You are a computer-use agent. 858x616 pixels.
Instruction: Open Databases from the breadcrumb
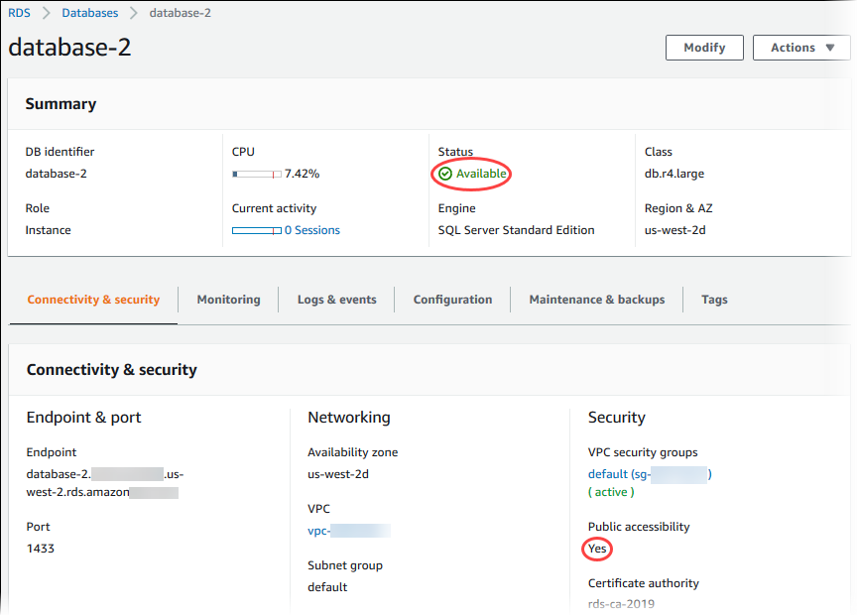tap(89, 13)
